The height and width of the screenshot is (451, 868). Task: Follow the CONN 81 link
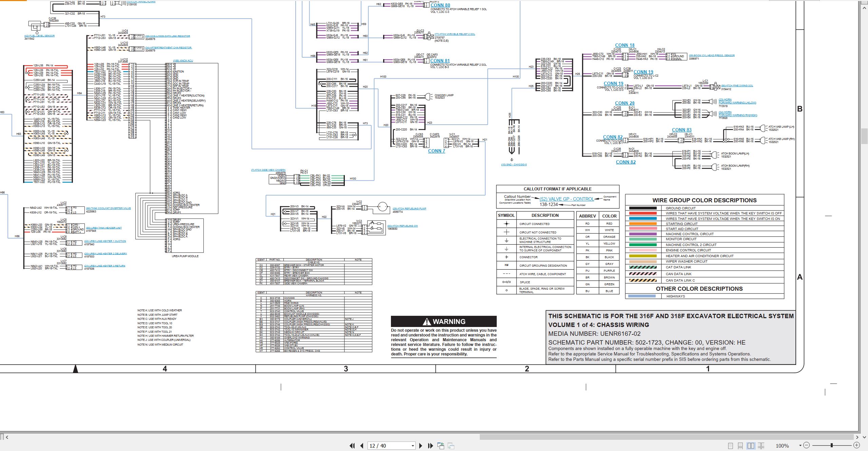coord(440,61)
